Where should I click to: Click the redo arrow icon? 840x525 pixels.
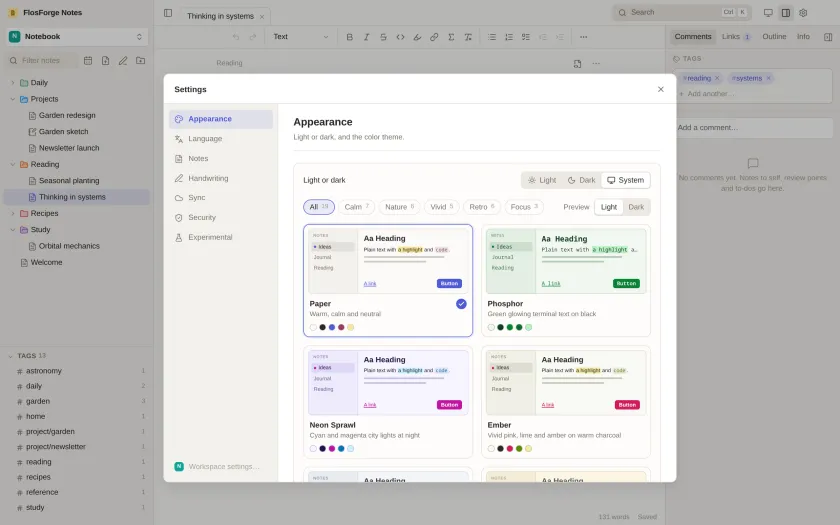tap(253, 37)
